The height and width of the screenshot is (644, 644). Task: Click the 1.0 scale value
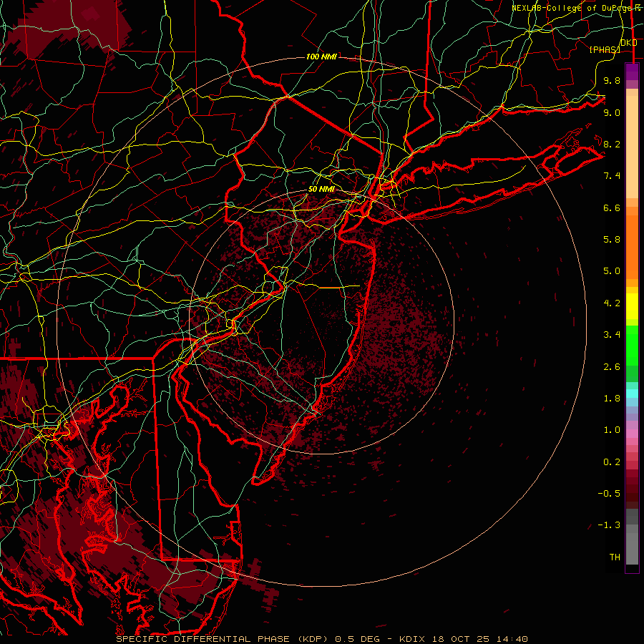(x=612, y=430)
